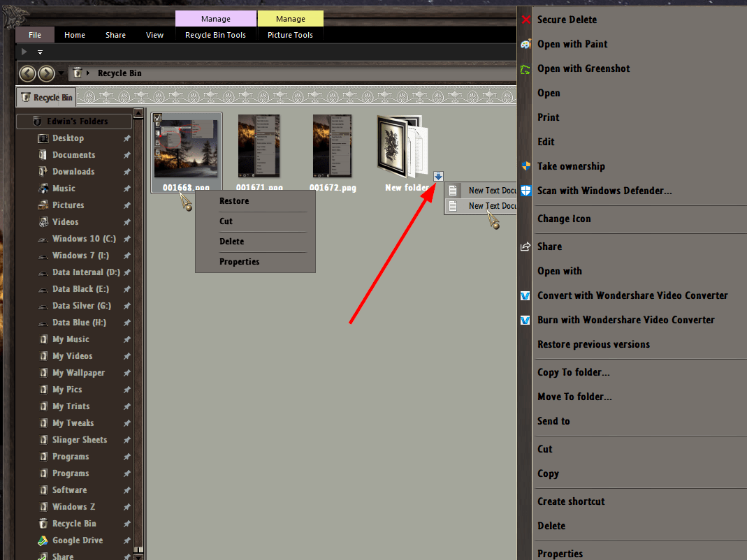
Task: Open the Picture Tools tab
Action: [290, 35]
